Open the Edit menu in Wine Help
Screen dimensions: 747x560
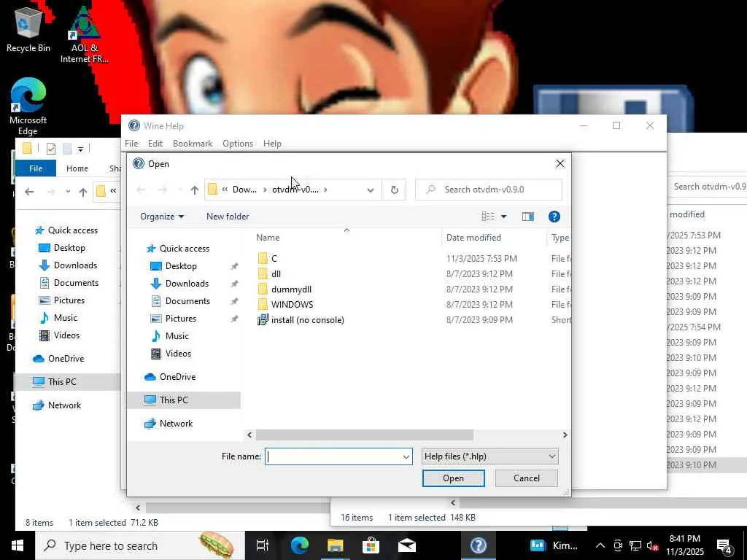[155, 144]
